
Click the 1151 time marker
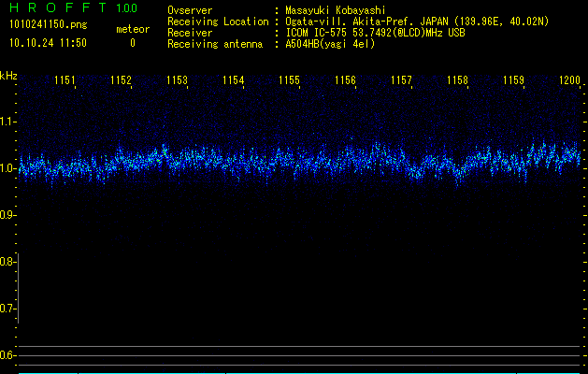click(65, 80)
